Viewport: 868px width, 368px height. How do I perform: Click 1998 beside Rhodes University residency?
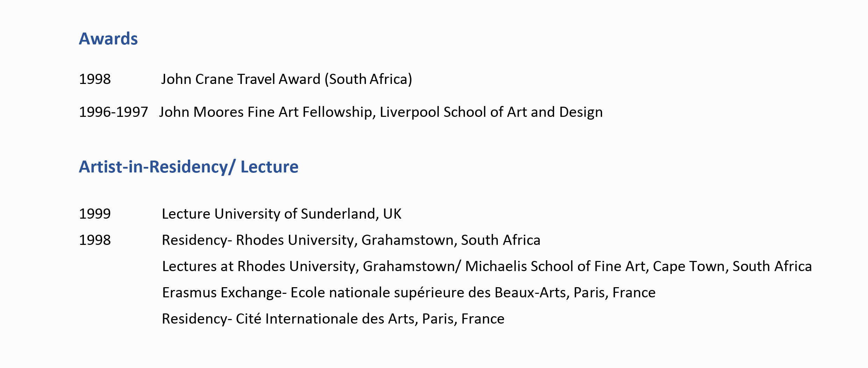(x=95, y=240)
